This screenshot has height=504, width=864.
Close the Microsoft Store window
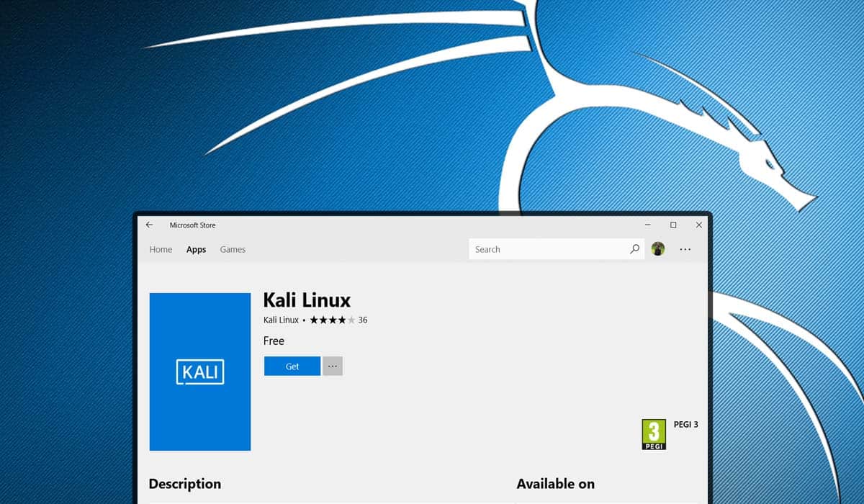click(x=698, y=225)
